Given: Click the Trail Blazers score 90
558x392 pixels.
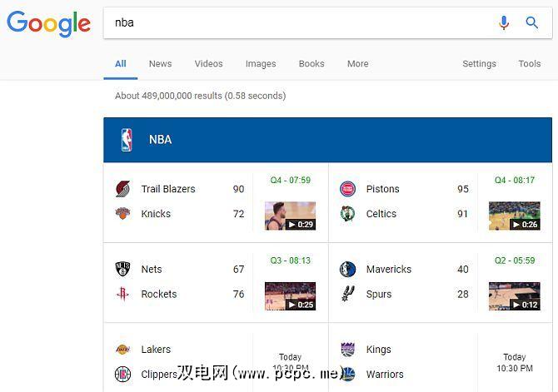Looking at the screenshot, I should point(238,189).
